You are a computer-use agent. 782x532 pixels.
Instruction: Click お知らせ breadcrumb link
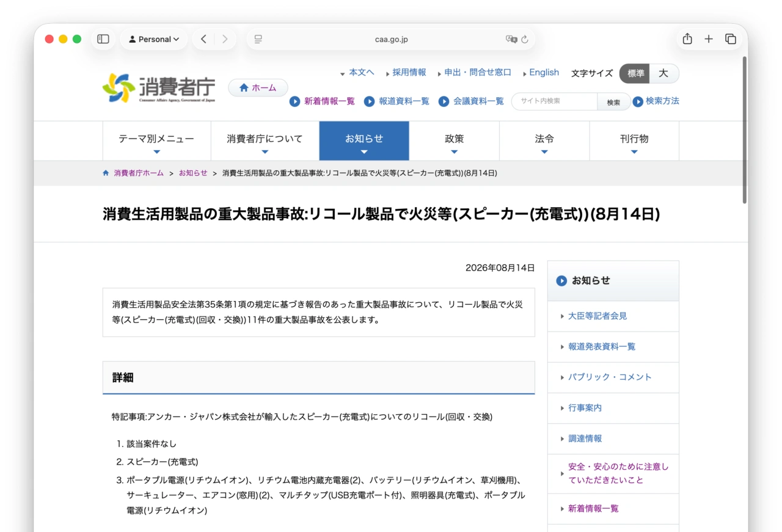click(x=193, y=173)
